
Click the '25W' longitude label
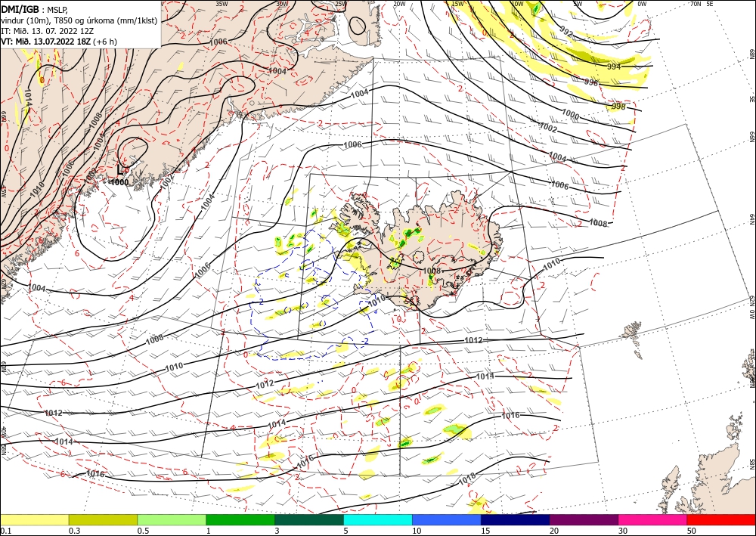[340, 4]
